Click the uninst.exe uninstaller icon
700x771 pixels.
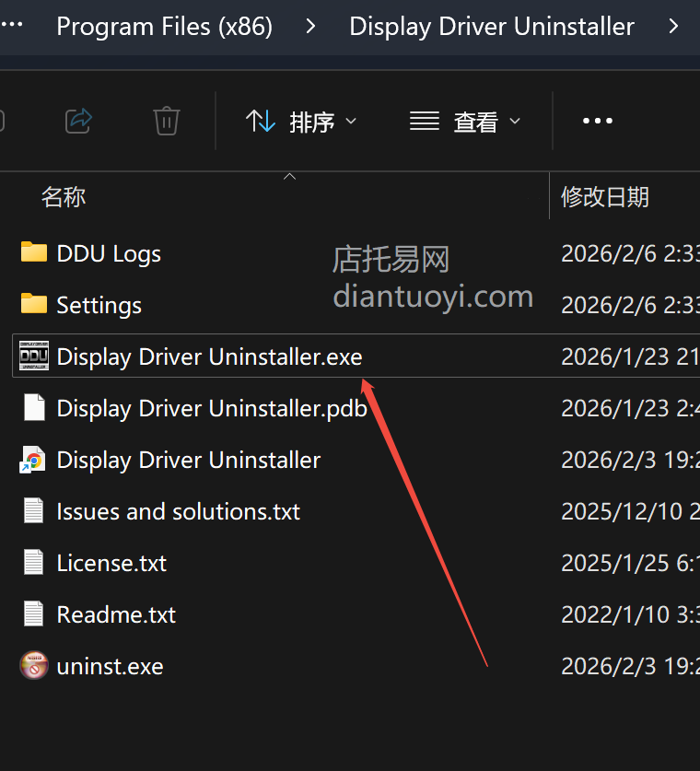pyautogui.click(x=34, y=665)
